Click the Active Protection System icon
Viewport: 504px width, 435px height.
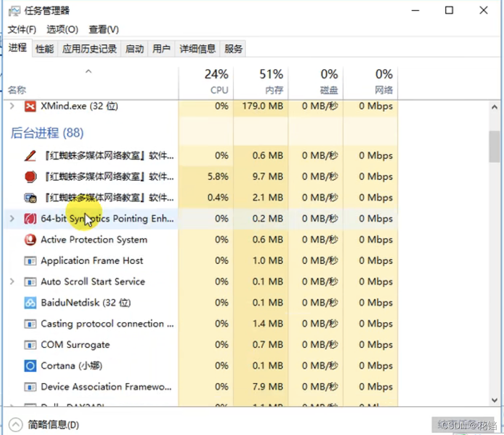tap(29, 240)
